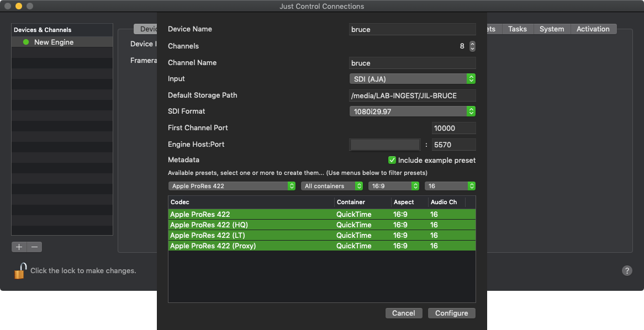The width and height of the screenshot is (644, 330).
Task: Switch to the Activation tab
Action: click(x=593, y=29)
